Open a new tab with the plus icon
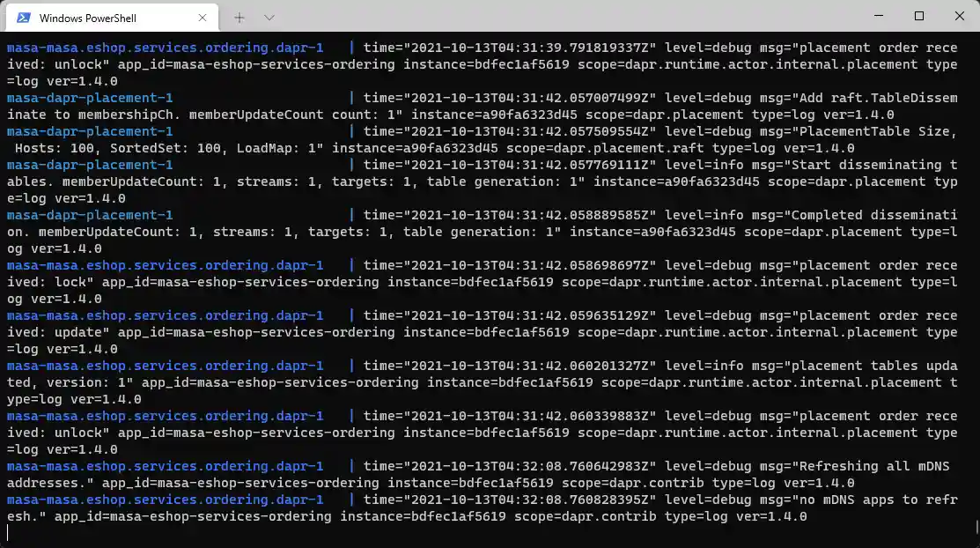This screenshot has width=980, height=548. (x=239, y=17)
